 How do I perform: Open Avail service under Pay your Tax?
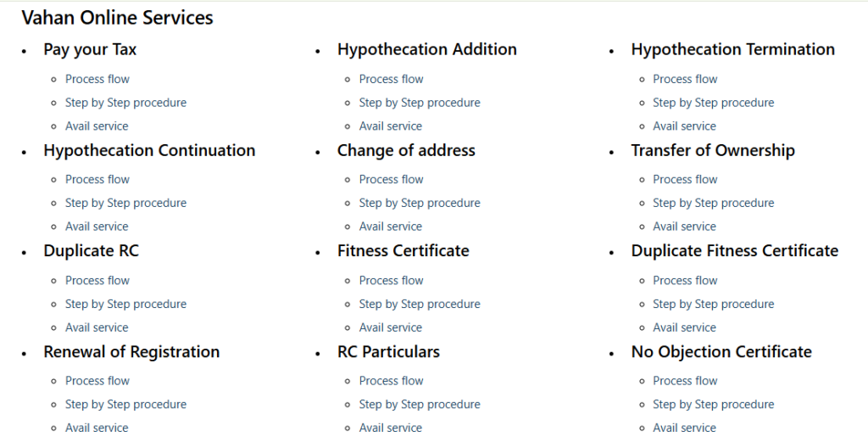[97, 126]
